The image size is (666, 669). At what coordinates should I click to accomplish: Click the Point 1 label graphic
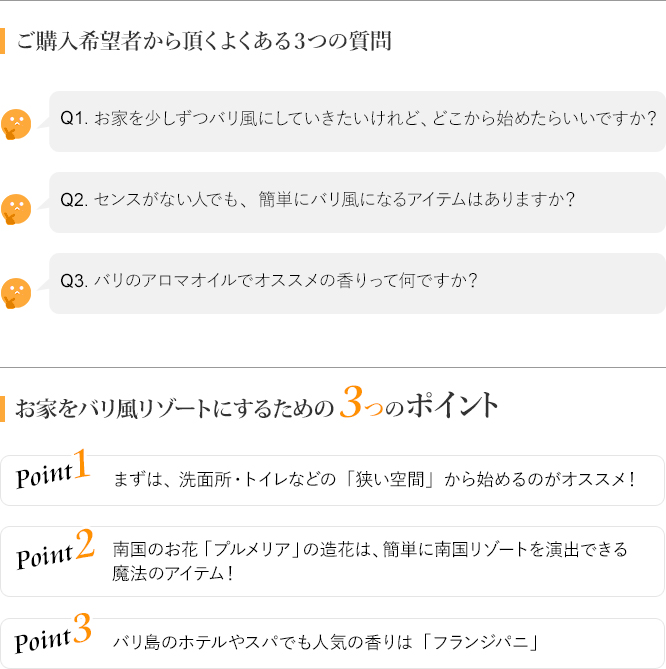pos(53,469)
